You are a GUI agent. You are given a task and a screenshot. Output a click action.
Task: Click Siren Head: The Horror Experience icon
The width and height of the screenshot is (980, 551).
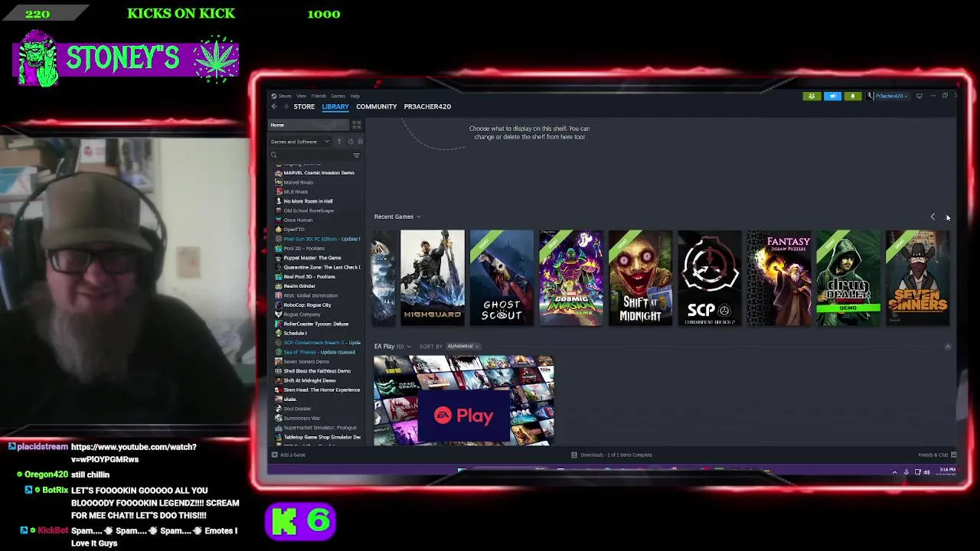point(279,390)
